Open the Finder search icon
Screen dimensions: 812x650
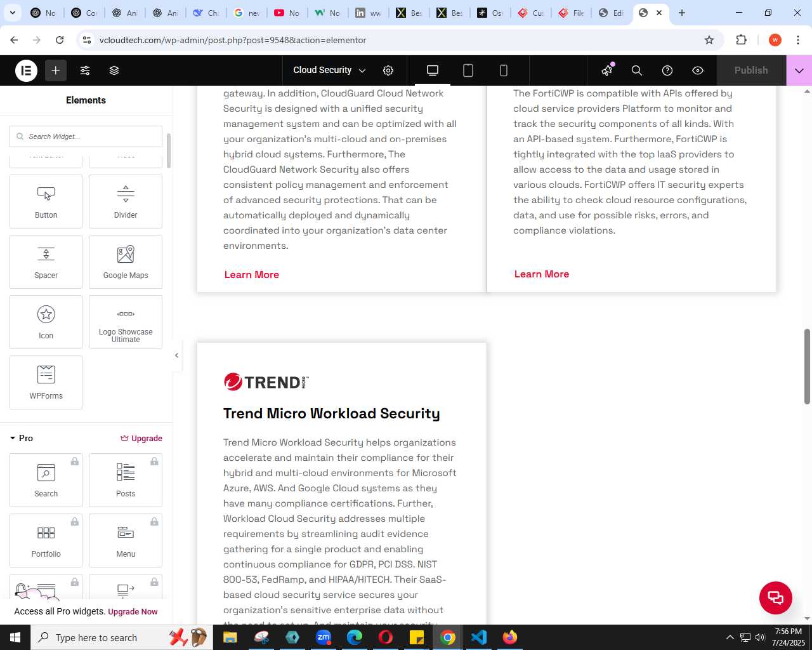637,70
